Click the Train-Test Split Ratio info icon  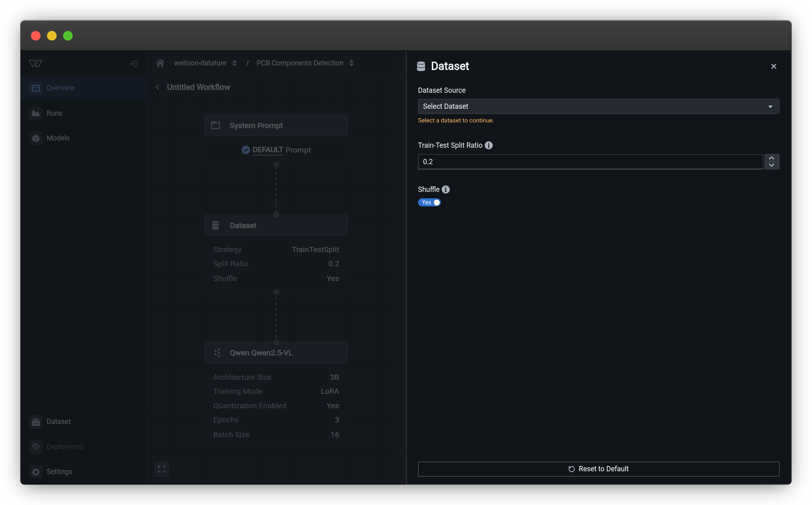(489, 145)
